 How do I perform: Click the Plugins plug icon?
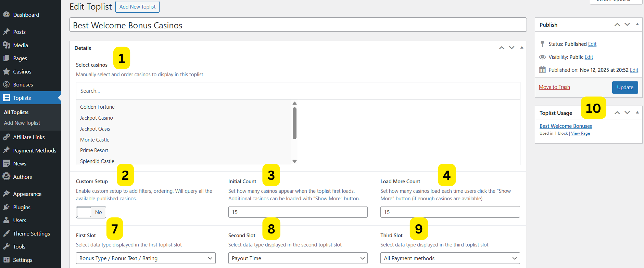coord(6,207)
